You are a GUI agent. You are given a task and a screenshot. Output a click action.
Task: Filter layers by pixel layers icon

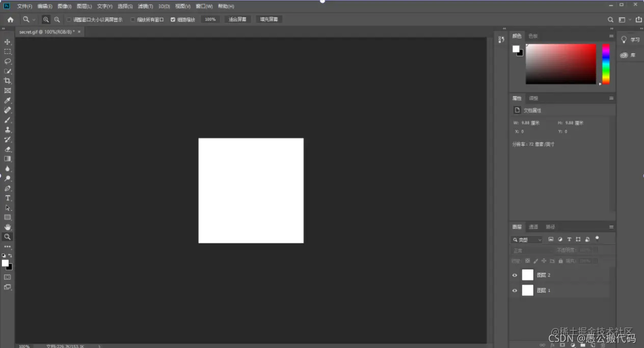551,239
